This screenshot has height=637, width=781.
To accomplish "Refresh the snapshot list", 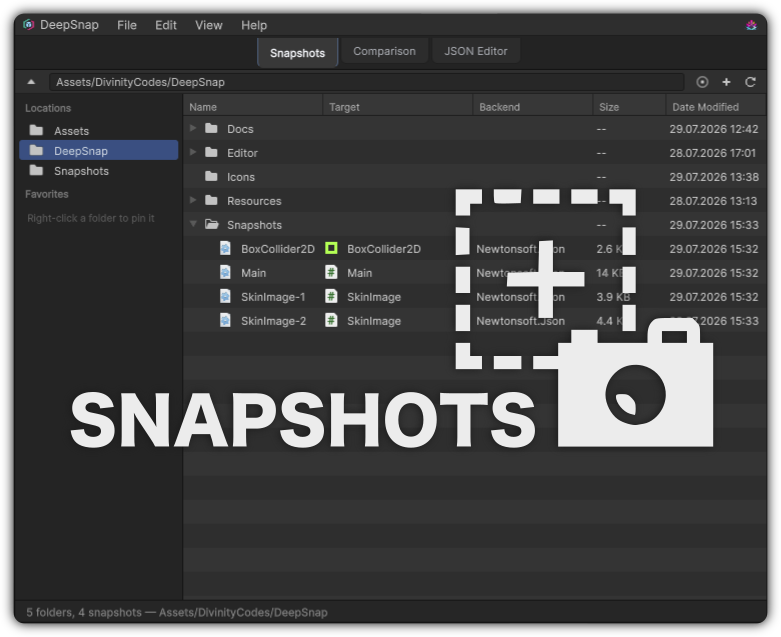I will 750,82.
